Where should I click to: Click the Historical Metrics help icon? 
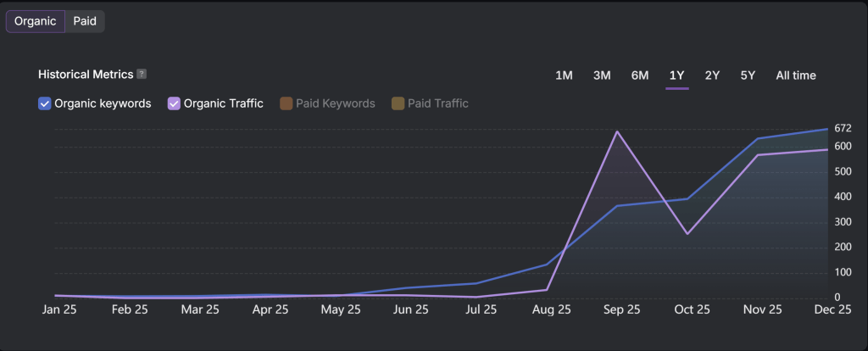coord(142,75)
